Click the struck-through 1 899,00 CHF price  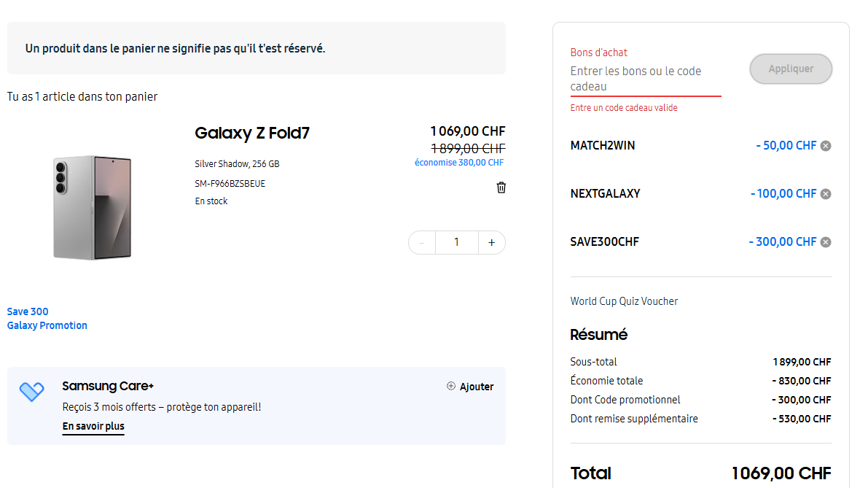coord(468,149)
